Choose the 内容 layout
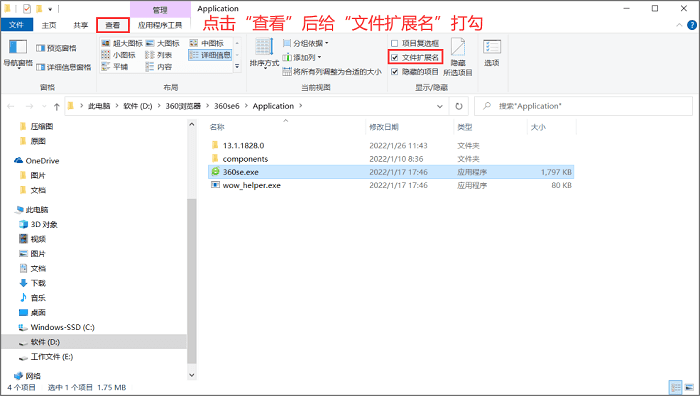The height and width of the screenshot is (396, 700). (x=159, y=67)
